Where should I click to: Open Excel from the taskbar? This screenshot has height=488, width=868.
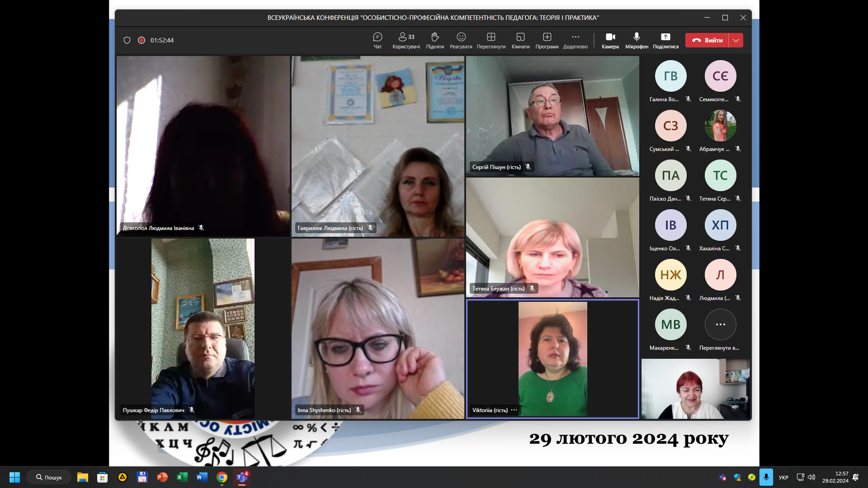182,477
